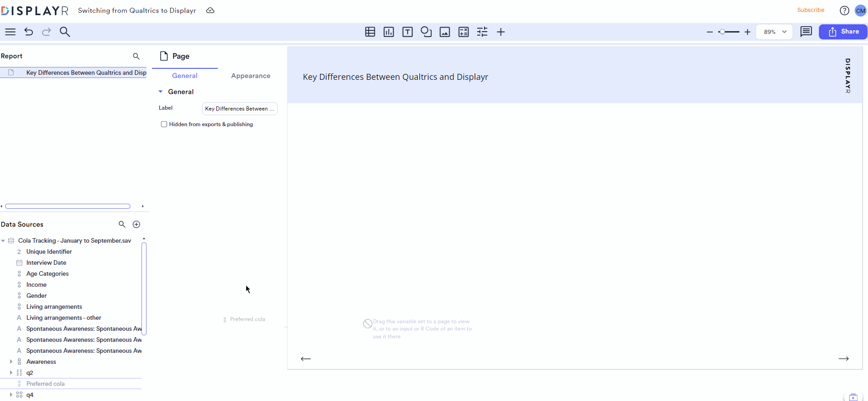Collapse the Cola Tracking data file
Viewport: 868px width, 401px height.
coord(3,240)
